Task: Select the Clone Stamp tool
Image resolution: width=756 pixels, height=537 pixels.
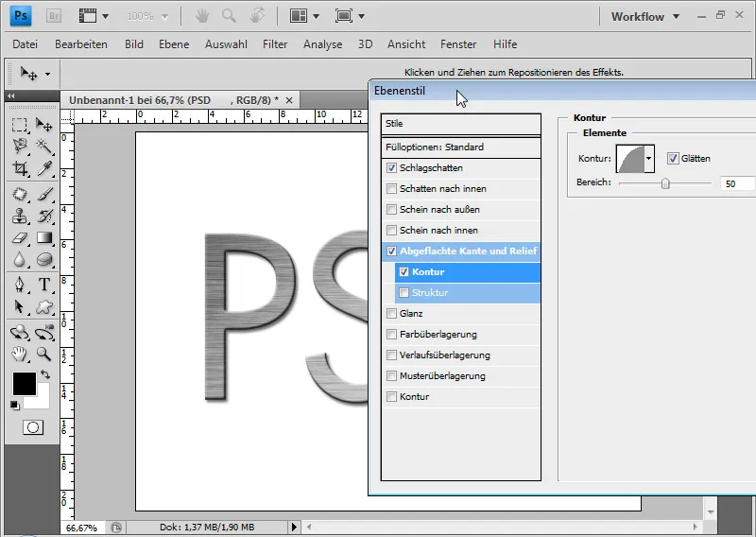Action: coord(19,216)
